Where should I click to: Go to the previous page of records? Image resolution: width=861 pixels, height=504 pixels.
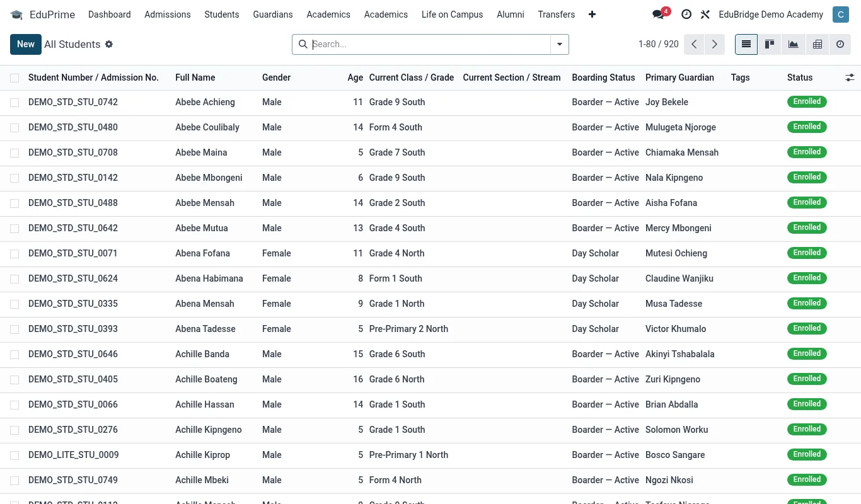tap(694, 44)
